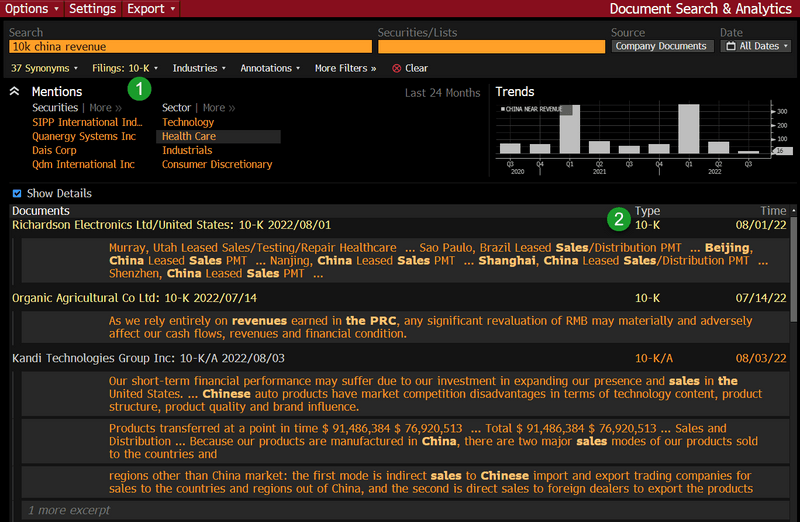800x522 pixels.
Task: Open the Annotations filter dropdown
Action: [271, 69]
